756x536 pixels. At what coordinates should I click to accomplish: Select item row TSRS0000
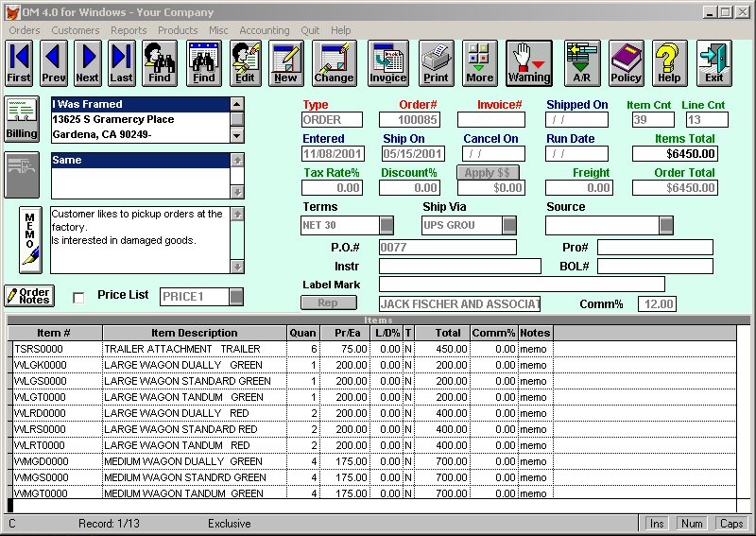[x=371, y=349]
